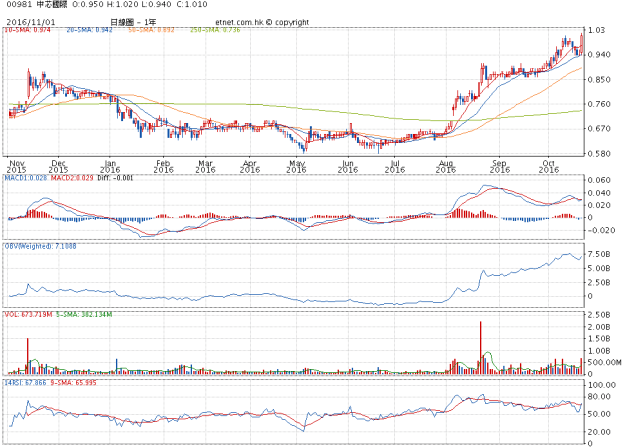Click the 100.00 RSI axis label
This screenshot has height=447, width=625.
click(x=601, y=384)
